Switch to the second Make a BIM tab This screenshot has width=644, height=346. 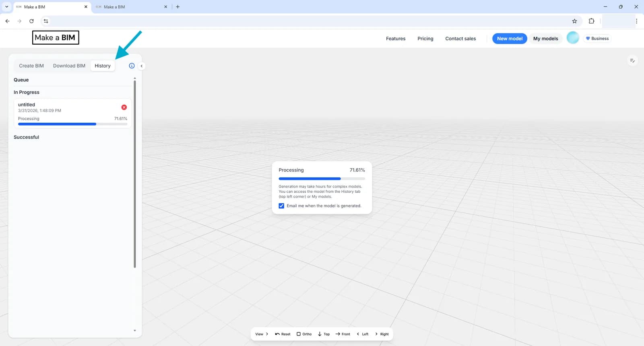pyautogui.click(x=131, y=7)
